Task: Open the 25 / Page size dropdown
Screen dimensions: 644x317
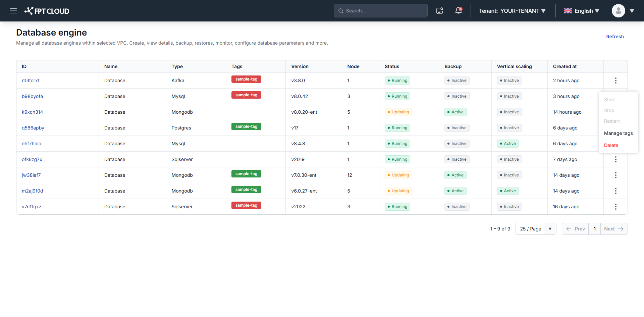Action: 536,229
